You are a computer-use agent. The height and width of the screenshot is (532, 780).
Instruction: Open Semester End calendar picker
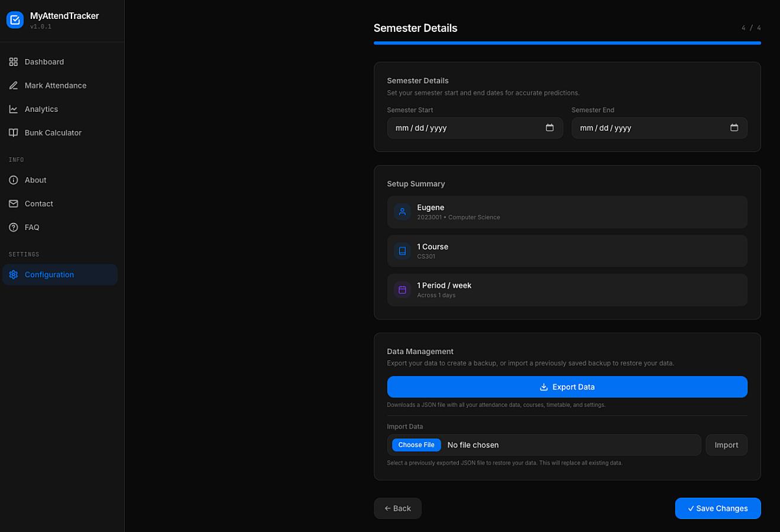734,128
